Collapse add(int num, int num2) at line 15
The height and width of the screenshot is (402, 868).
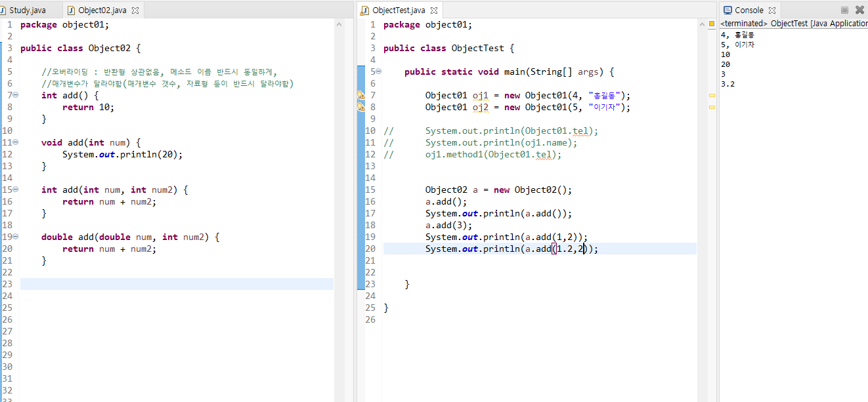point(16,190)
